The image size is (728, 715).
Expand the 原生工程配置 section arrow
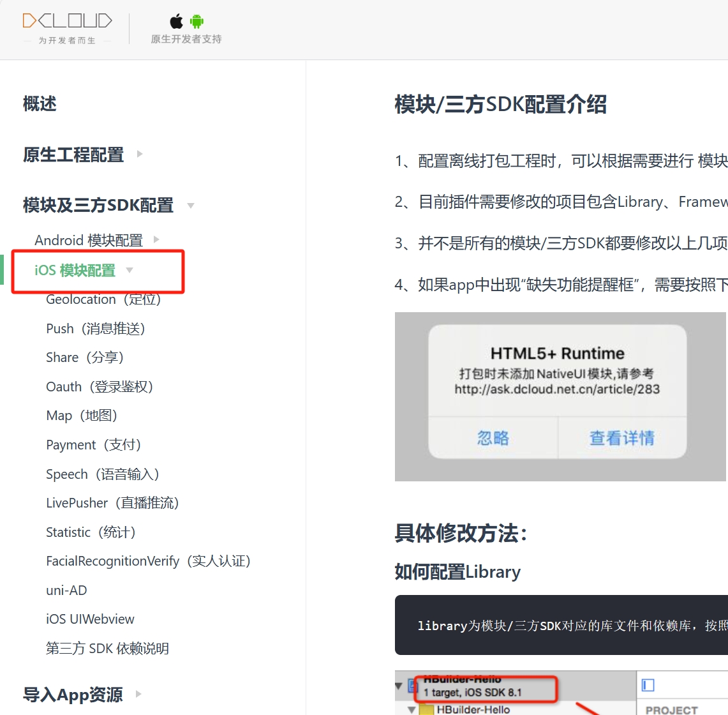point(140,154)
